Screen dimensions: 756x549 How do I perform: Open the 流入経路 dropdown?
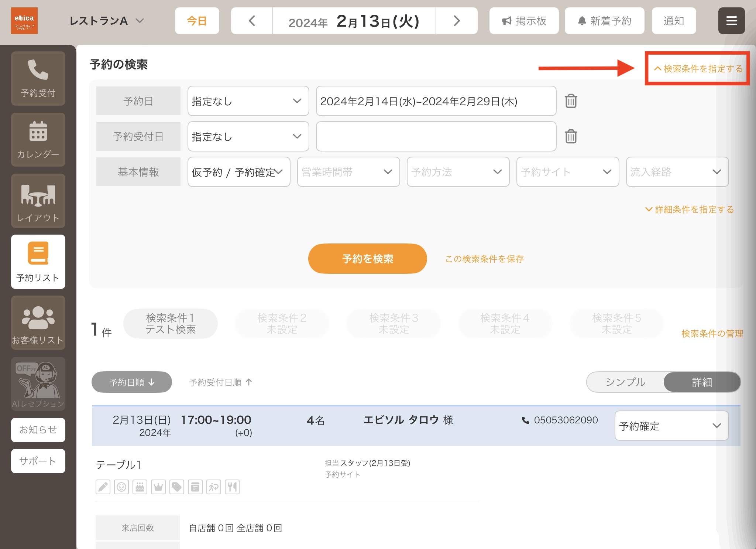click(677, 172)
